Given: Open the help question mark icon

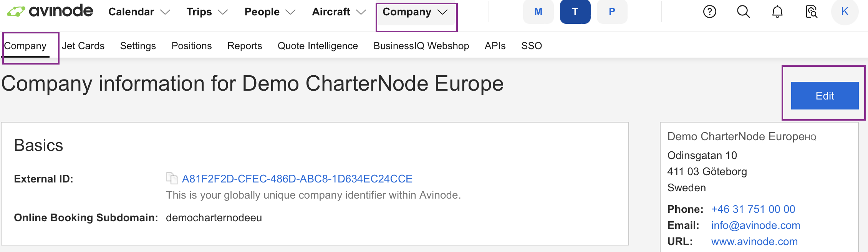Looking at the screenshot, I should 709,12.
